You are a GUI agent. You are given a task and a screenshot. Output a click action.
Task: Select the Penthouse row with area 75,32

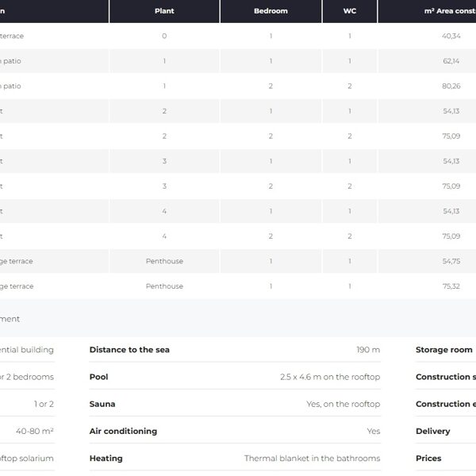[450, 286]
